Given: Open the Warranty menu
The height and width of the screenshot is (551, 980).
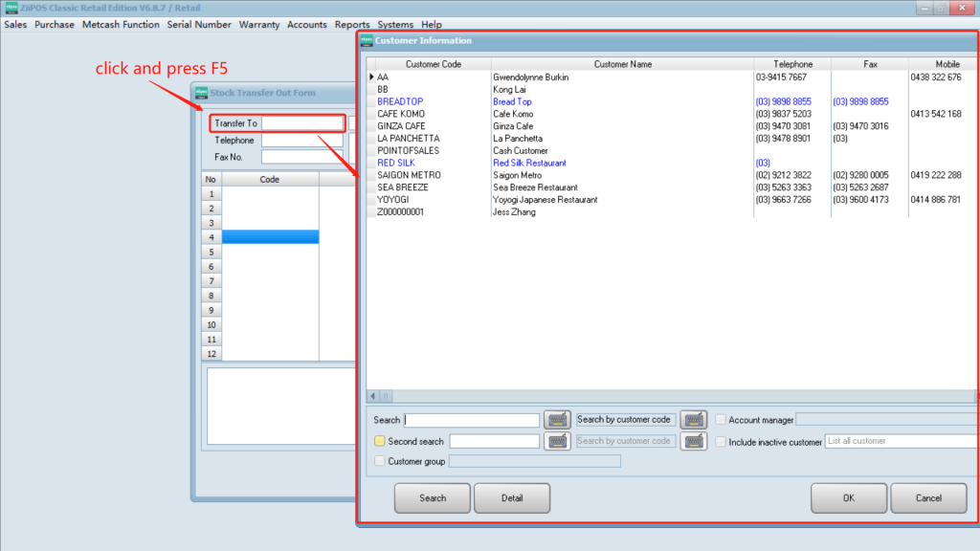Looking at the screenshot, I should tap(259, 25).
